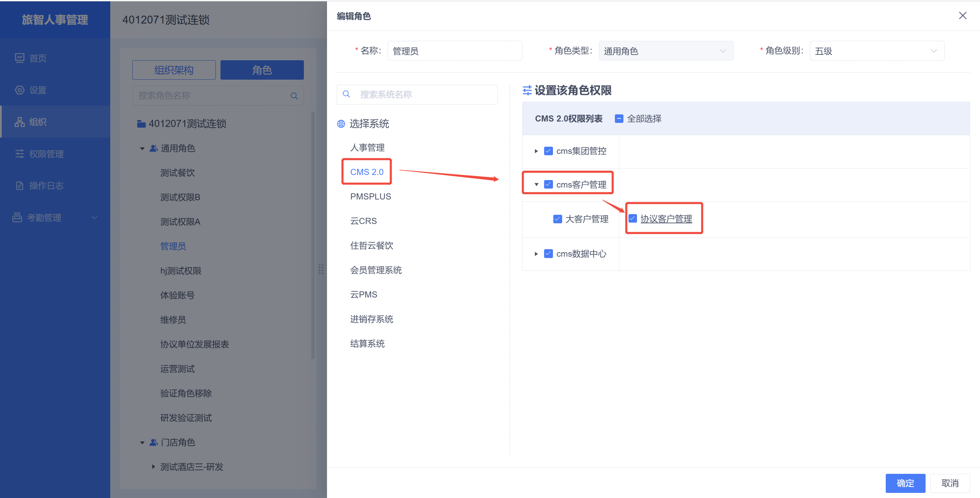Click the 确定 confirm button
Image resolution: width=980 pixels, height=498 pixels.
point(905,483)
